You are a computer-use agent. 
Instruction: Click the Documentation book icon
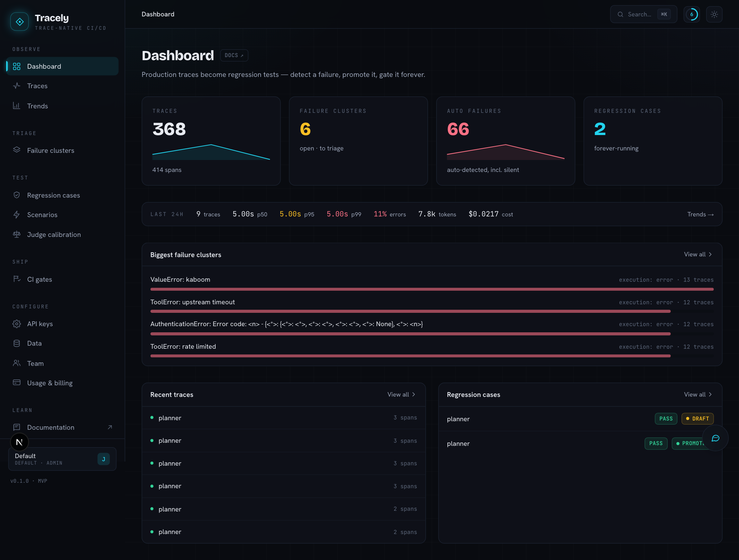coord(16,427)
